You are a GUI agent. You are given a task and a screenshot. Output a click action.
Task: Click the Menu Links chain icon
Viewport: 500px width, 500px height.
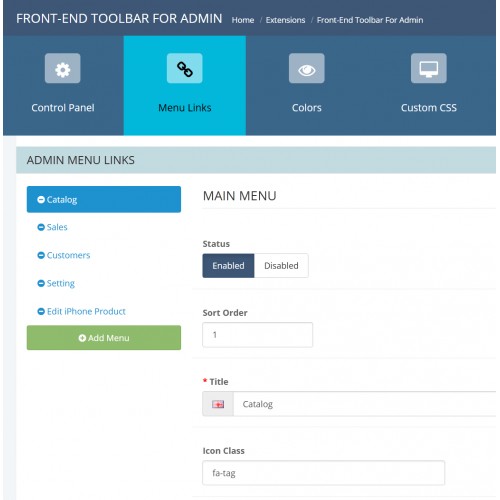185,68
